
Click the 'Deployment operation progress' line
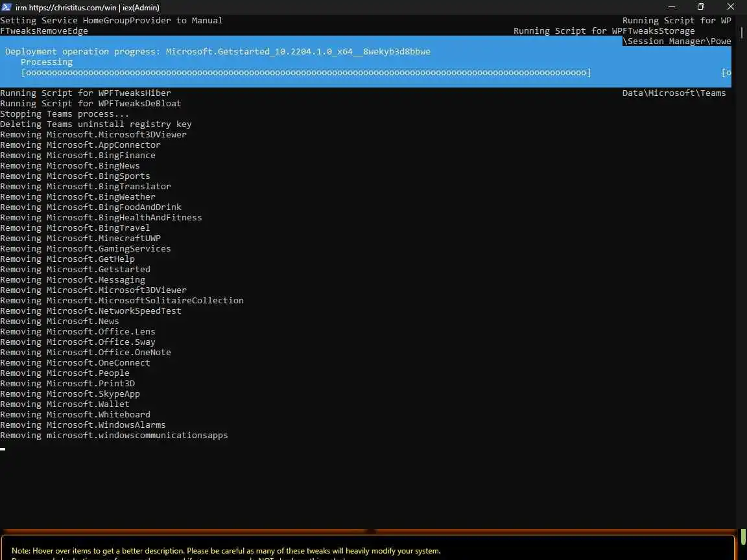coord(218,51)
